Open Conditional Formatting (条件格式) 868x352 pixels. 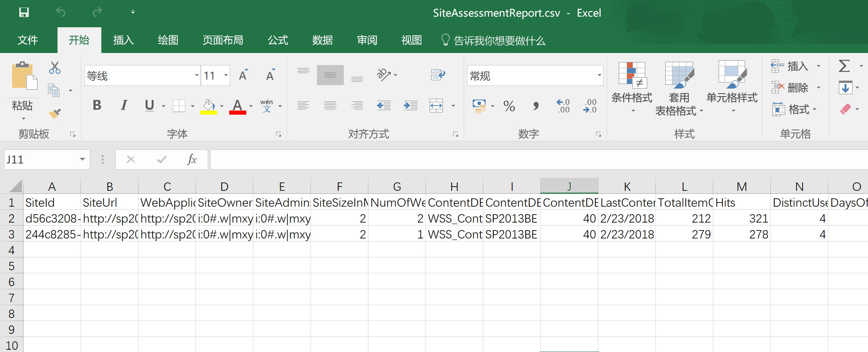click(x=632, y=88)
